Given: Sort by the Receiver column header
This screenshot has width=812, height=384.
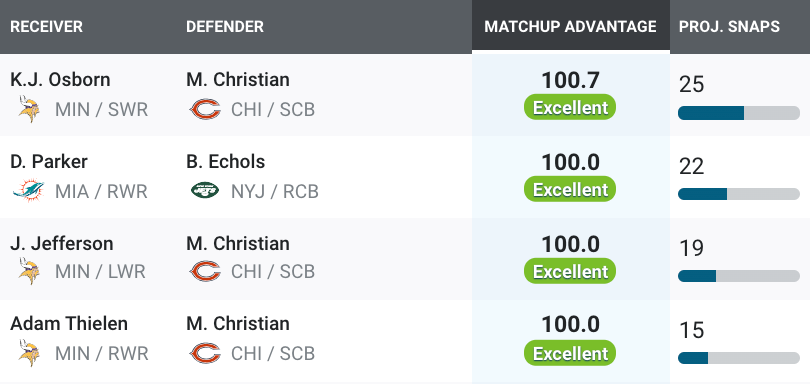Looking at the screenshot, I should [47, 26].
